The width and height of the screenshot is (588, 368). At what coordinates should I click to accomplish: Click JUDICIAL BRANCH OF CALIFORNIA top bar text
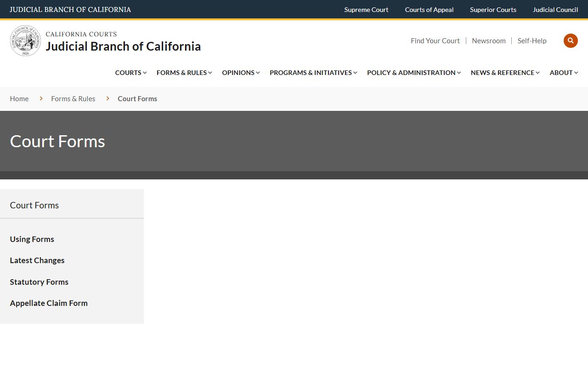70,10
